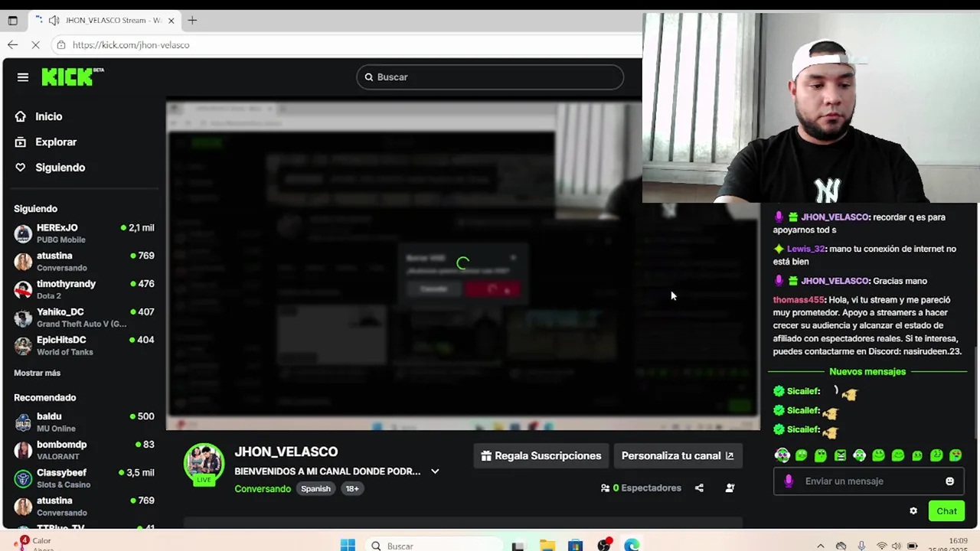This screenshot has width=980, height=551.
Task: Open Windows Start menu
Action: (348, 546)
